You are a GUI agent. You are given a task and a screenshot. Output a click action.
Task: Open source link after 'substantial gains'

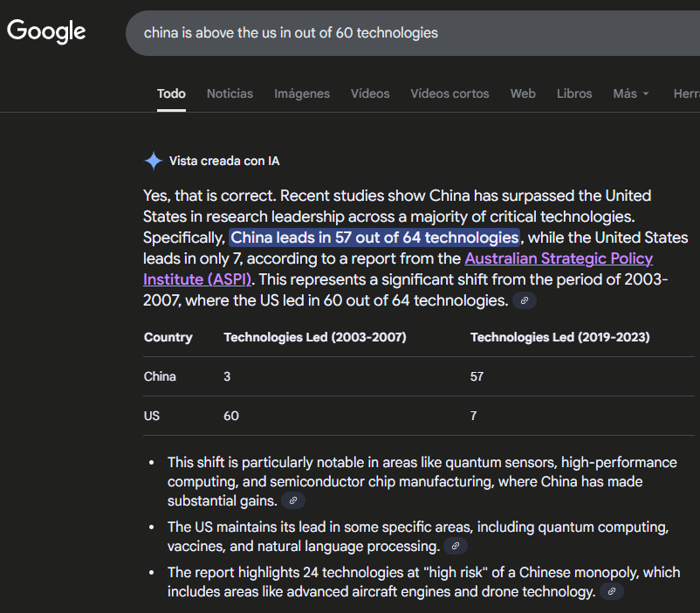click(x=293, y=500)
